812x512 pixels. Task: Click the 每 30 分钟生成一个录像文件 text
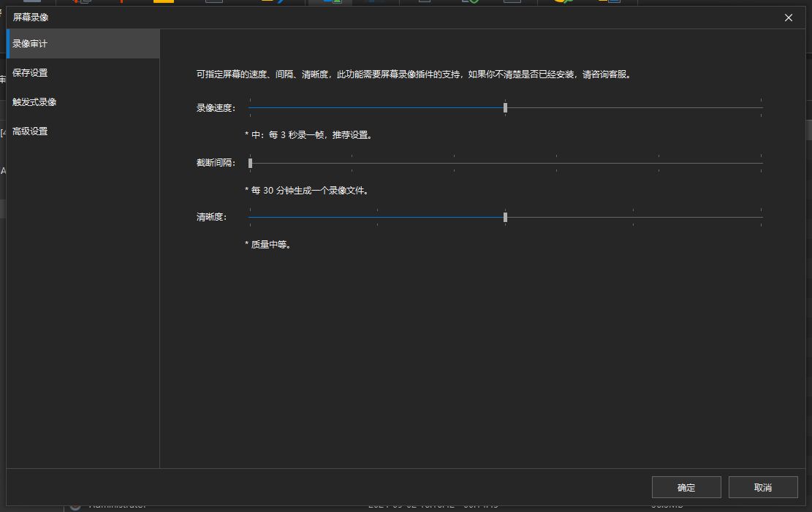point(306,191)
